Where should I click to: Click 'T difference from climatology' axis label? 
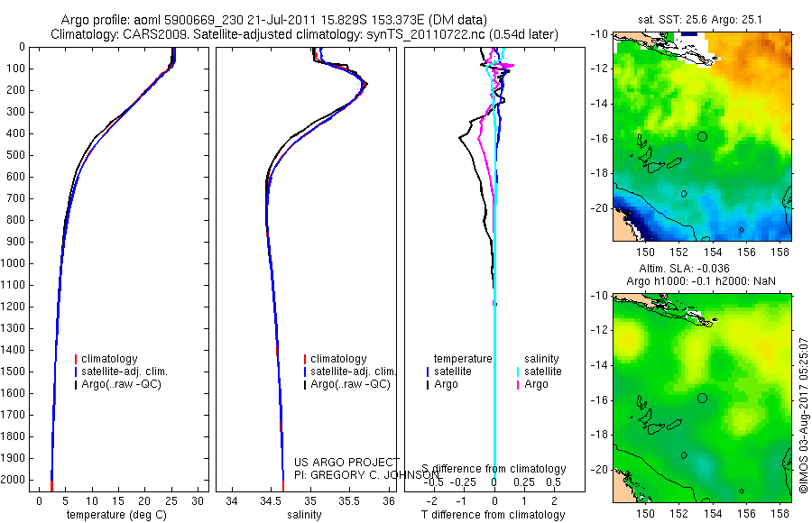(x=493, y=515)
